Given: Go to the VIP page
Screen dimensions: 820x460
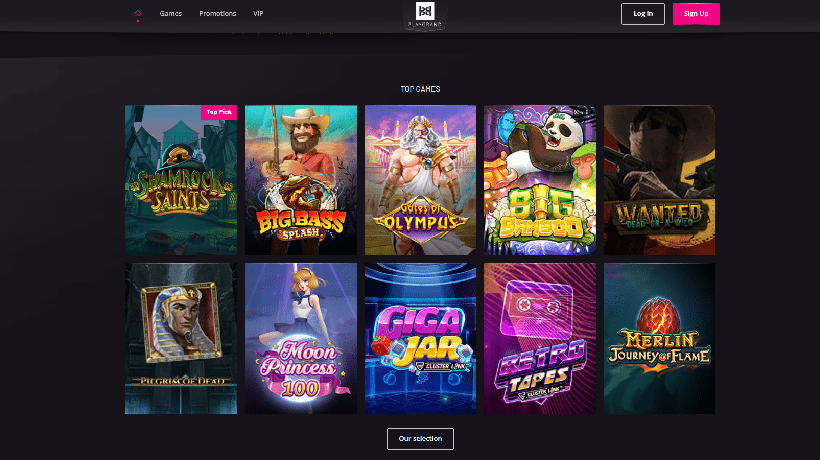Looking at the screenshot, I should point(258,14).
